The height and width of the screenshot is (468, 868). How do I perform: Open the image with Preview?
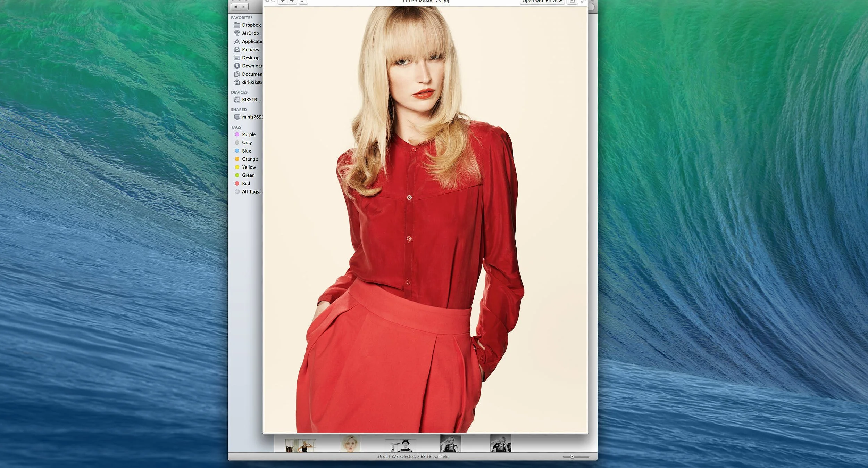point(542,1)
